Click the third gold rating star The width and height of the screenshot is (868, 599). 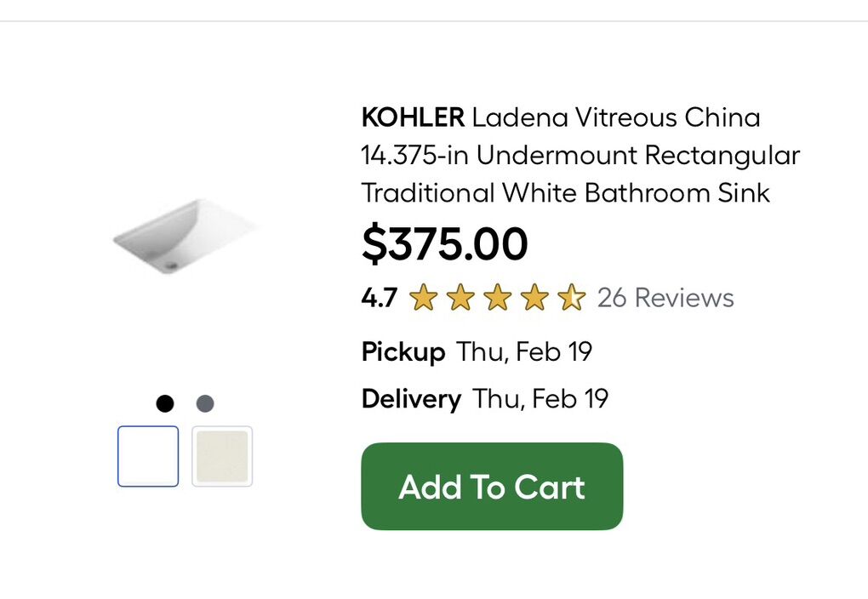[498, 298]
